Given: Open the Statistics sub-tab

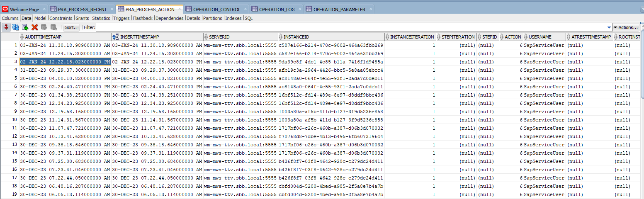Looking at the screenshot, I should click(101, 18).
